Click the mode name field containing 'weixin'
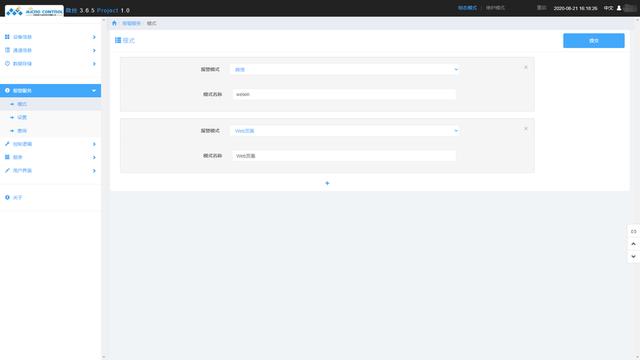Viewport: 640px width, 360px height. tap(344, 94)
